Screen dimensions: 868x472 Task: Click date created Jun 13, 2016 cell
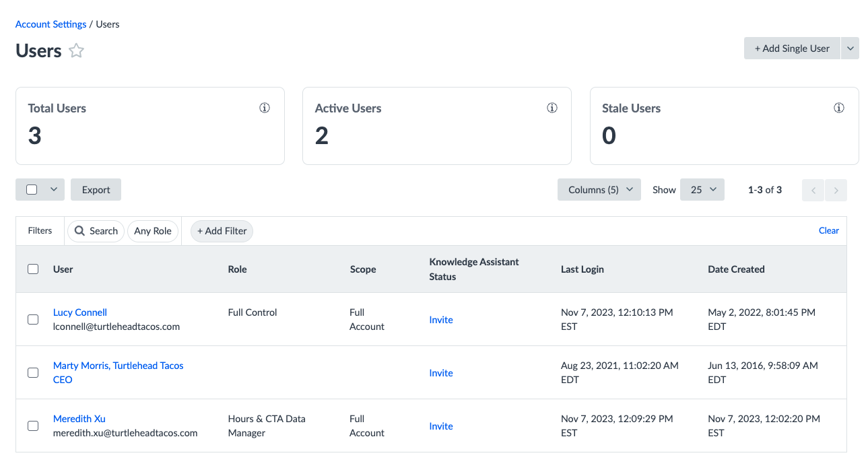point(763,372)
